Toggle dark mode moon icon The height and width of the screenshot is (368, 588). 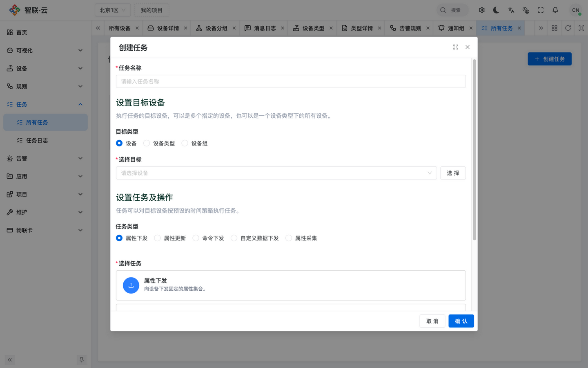coord(496,10)
